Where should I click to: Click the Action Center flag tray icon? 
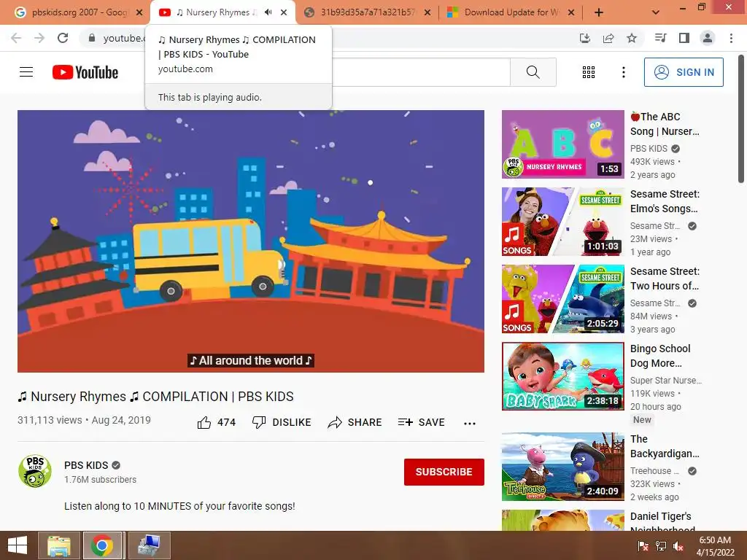[x=643, y=546]
